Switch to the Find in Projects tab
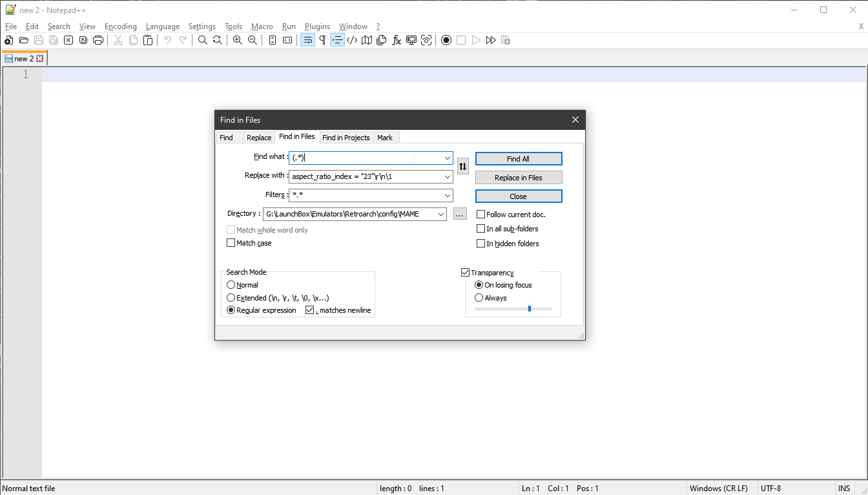 [346, 138]
